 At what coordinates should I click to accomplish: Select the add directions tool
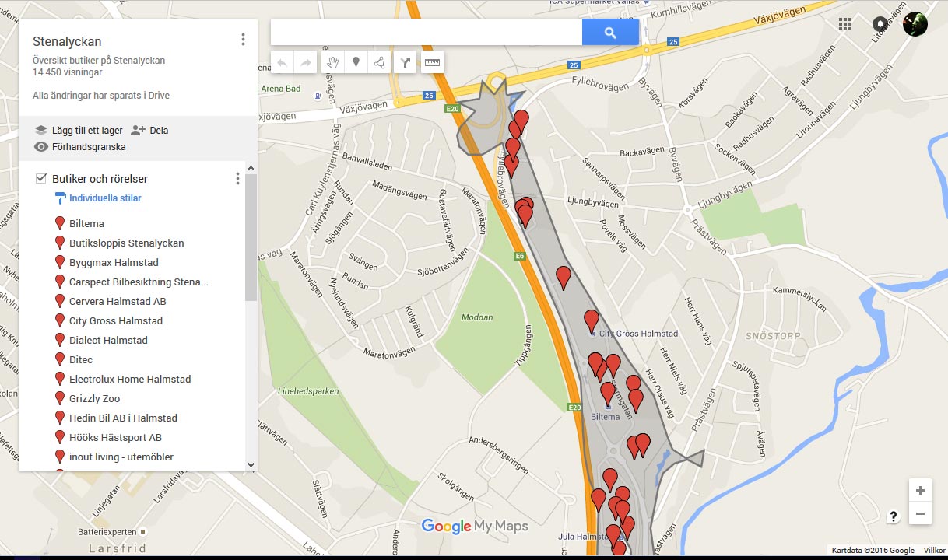tap(405, 63)
